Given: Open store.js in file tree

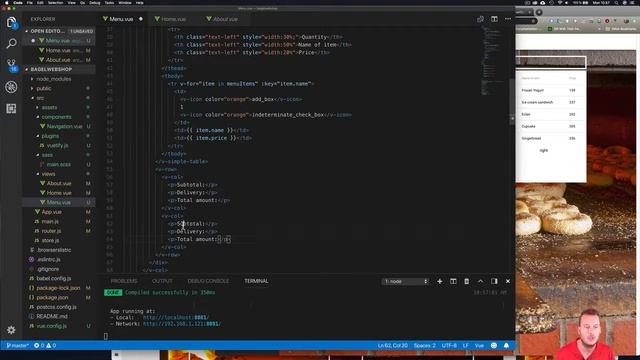Looking at the screenshot, I should pyautogui.click(x=50, y=240).
